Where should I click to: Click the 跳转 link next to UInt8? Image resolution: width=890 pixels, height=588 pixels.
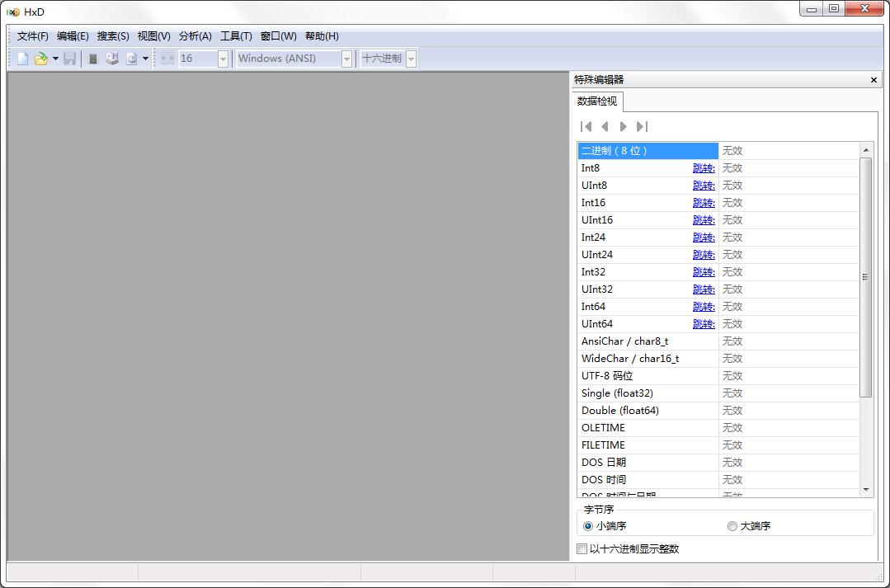(703, 185)
